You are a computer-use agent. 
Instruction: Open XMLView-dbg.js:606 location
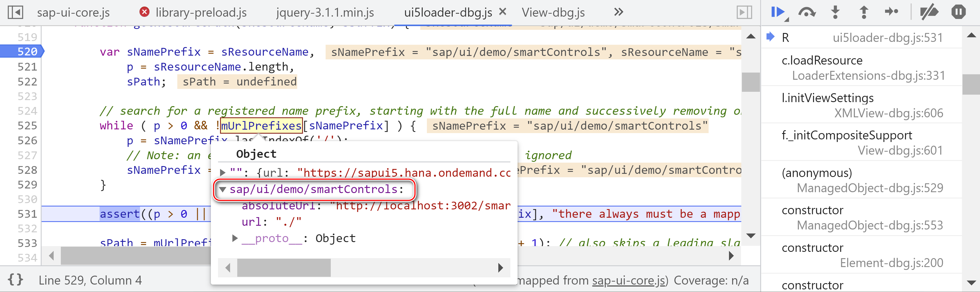(x=888, y=113)
